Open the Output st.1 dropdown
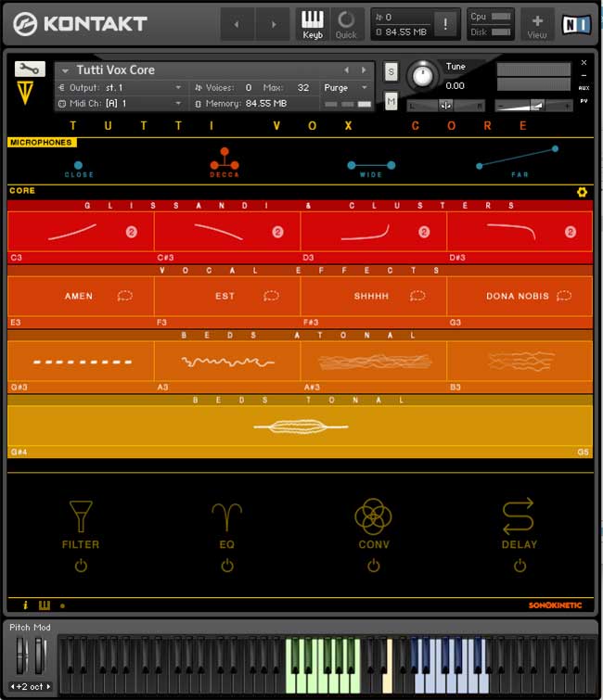This screenshot has height=700, width=603. (121, 87)
